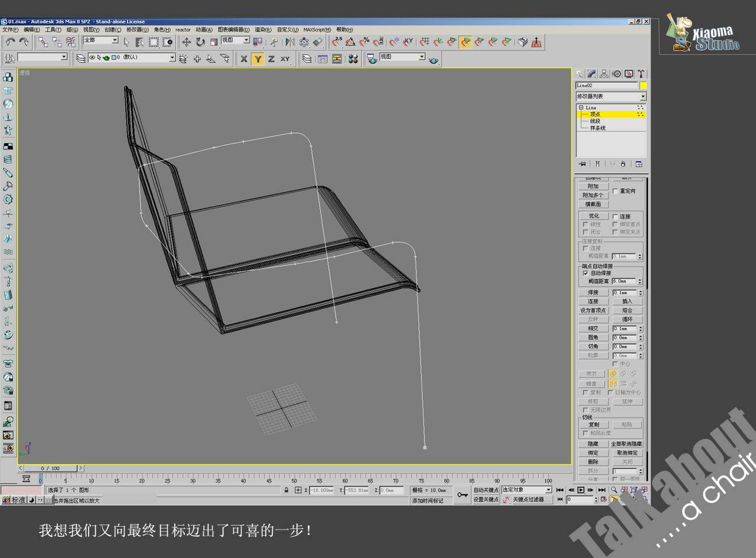
Task: Expand the 修改器列表 dropdown
Action: (x=643, y=96)
